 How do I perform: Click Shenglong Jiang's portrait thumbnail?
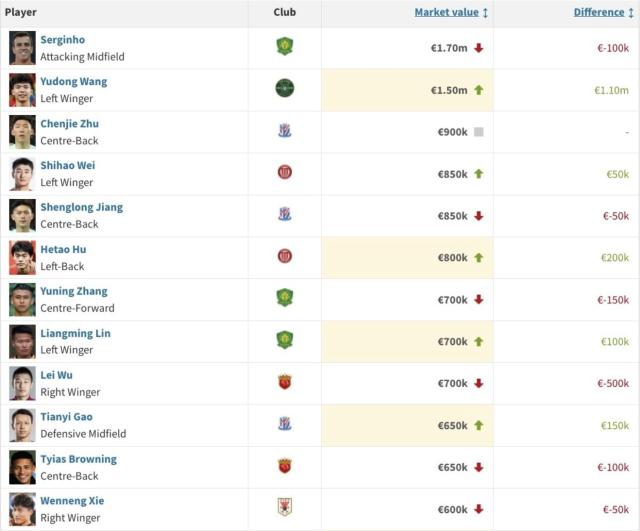point(22,215)
